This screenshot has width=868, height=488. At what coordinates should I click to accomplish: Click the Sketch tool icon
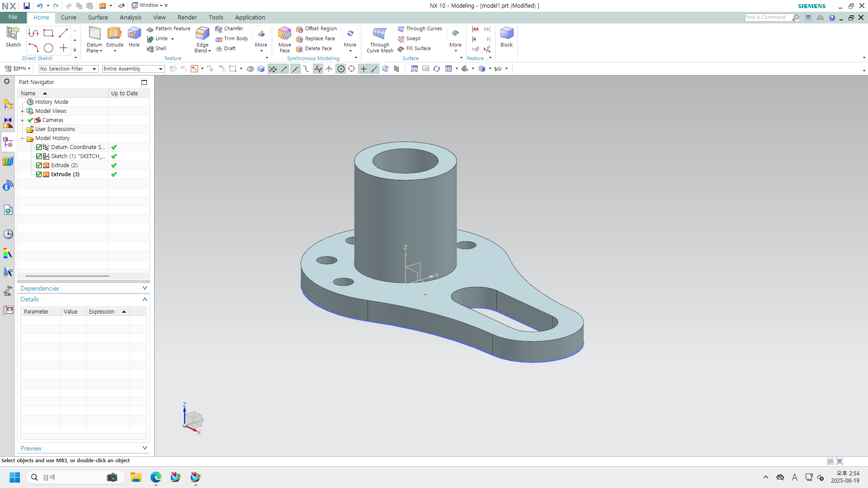(13, 34)
